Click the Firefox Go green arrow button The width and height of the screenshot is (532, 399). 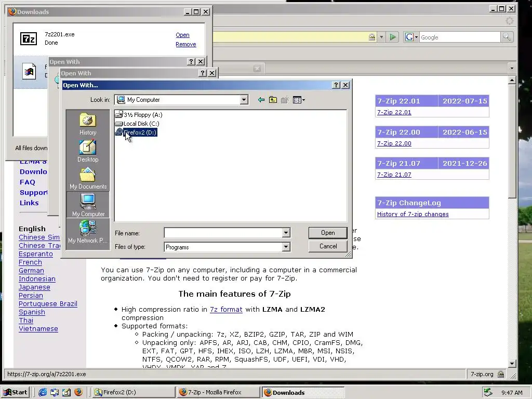click(x=393, y=37)
